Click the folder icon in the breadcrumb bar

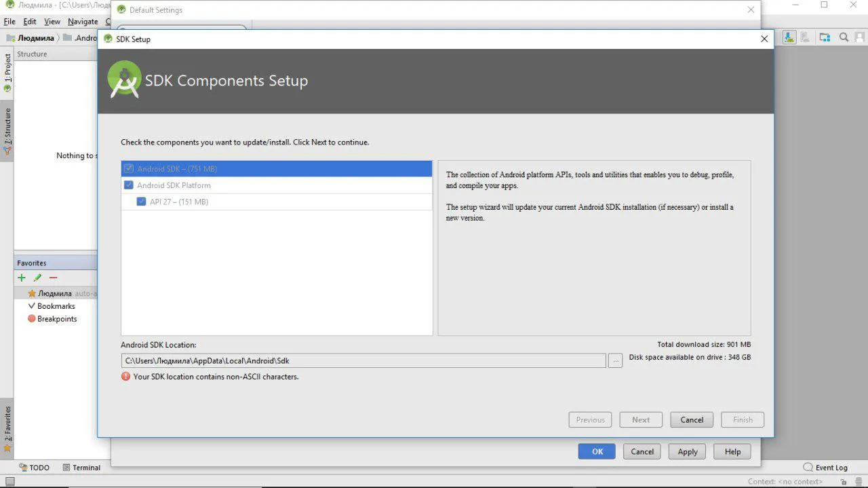(x=67, y=37)
